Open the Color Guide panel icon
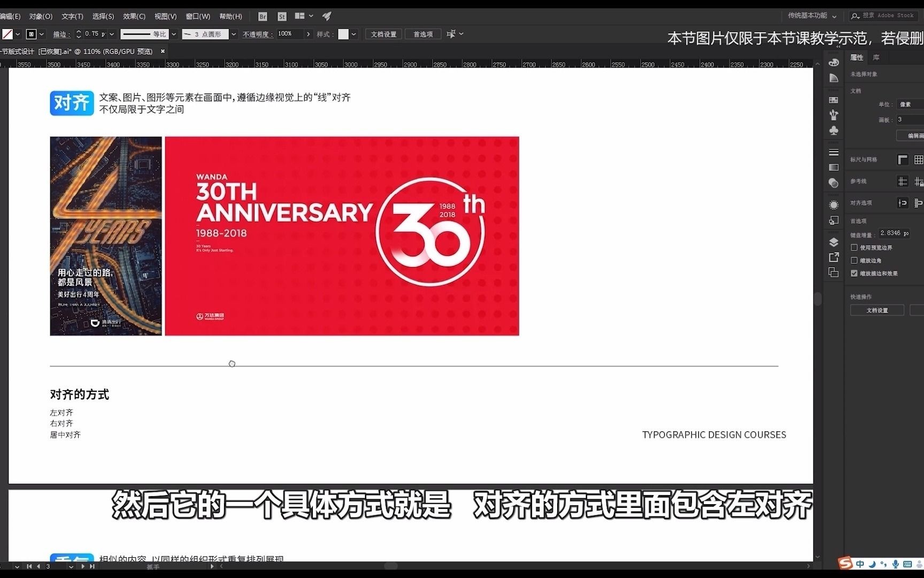924x578 pixels. coord(833,78)
